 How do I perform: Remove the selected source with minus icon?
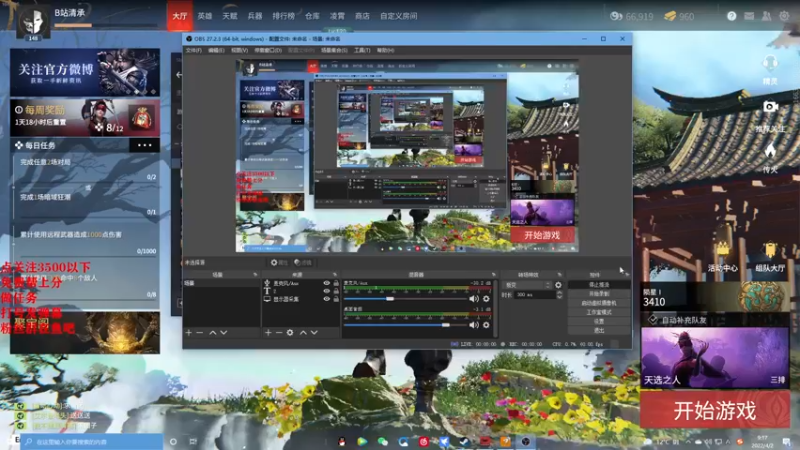pyautogui.click(x=279, y=333)
